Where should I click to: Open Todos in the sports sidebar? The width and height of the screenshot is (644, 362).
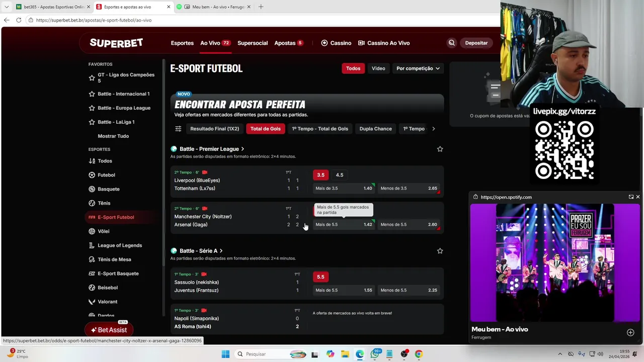(105, 161)
